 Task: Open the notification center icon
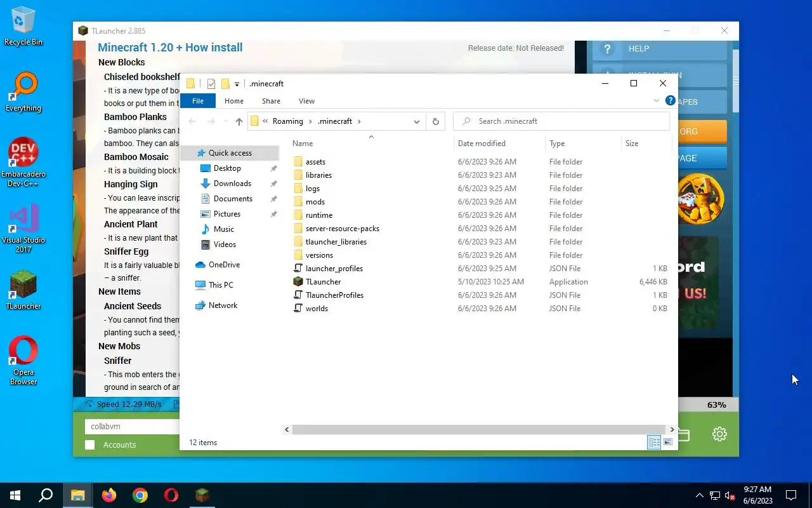click(x=791, y=495)
